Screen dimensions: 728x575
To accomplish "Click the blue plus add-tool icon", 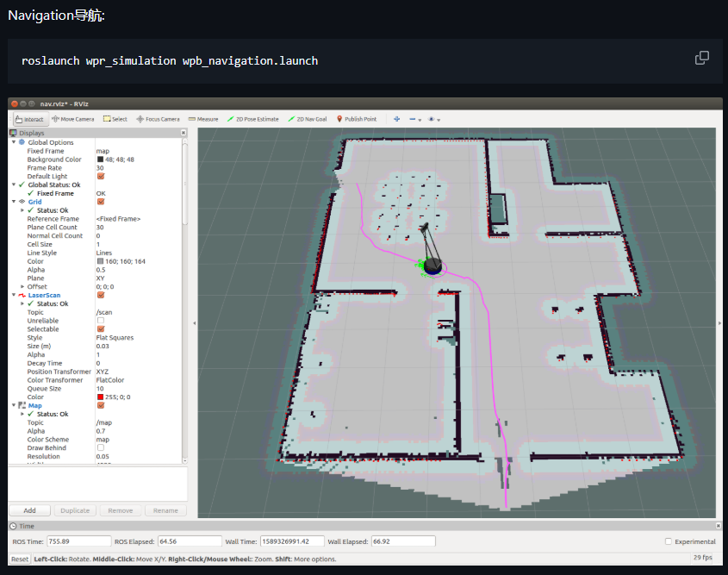I will 397,119.
